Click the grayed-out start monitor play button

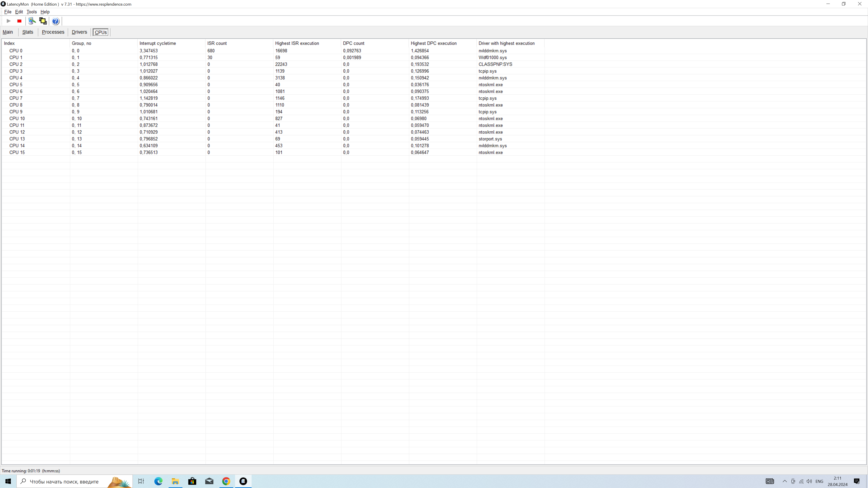click(x=9, y=21)
